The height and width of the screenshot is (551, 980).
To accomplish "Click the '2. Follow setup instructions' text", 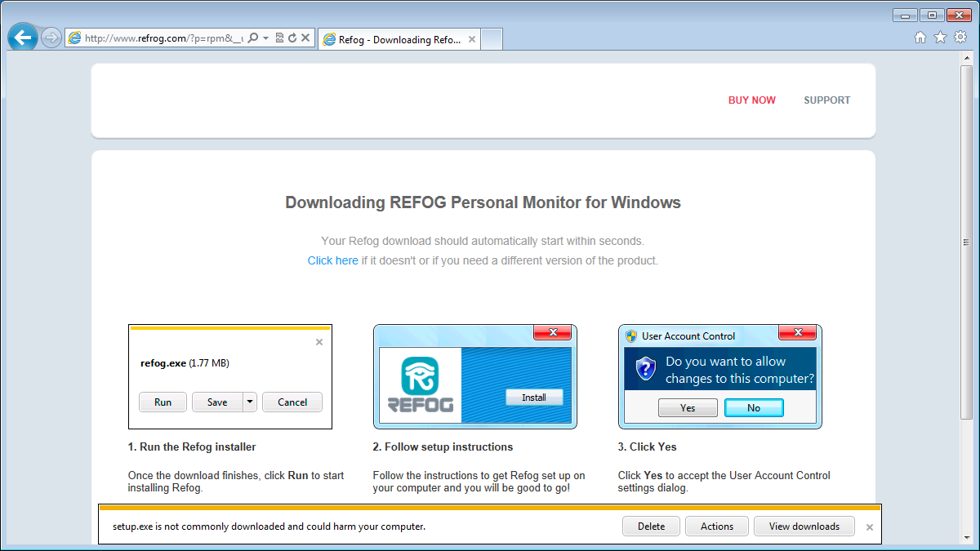I will (x=443, y=447).
